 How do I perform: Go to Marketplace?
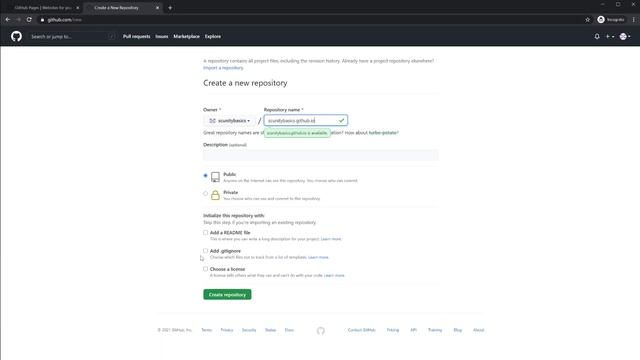(x=187, y=36)
